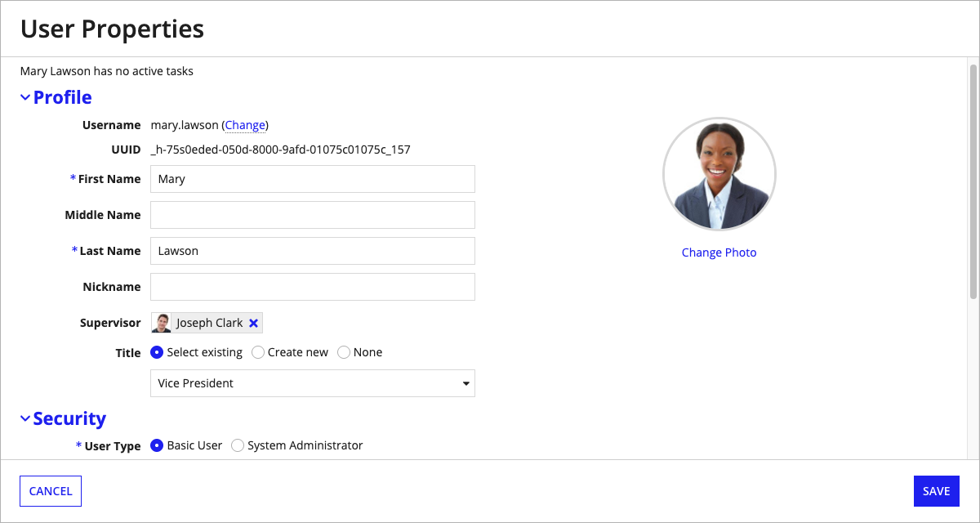Click the 'Mary Lawson has no active tasks' message
Image resolution: width=980 pixels, height=523 pixels.
click(107, 71)
